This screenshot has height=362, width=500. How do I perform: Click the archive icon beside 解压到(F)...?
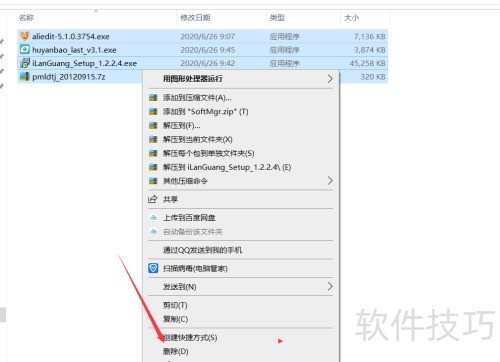pos(153,125)
